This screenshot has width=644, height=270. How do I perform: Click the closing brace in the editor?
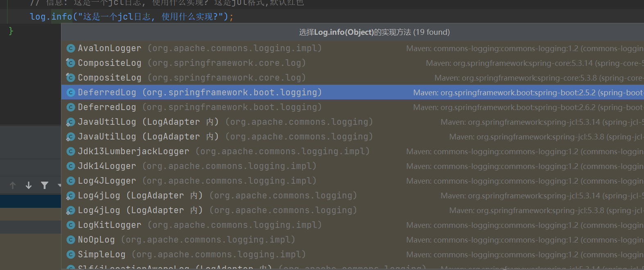(x=11, y=31)
